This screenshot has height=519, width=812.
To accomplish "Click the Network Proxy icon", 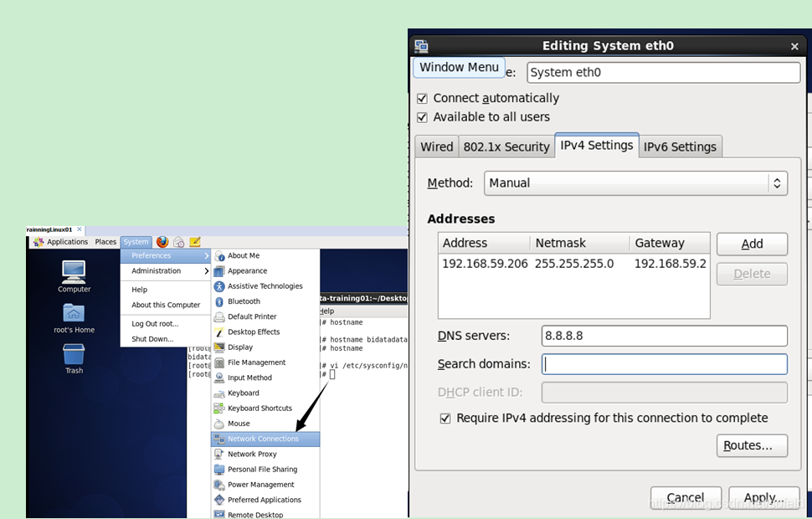I will click(219, 455).
